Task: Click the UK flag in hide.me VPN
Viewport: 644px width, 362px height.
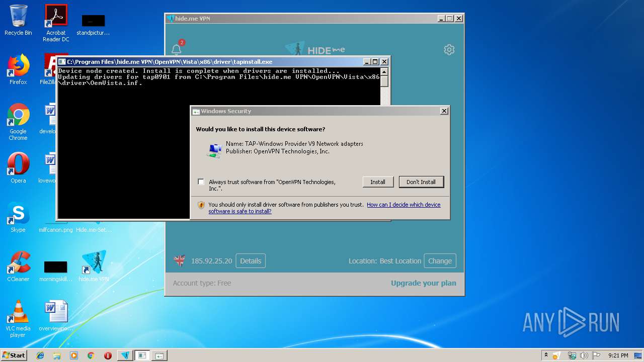Action: click(x=179, y=261)
